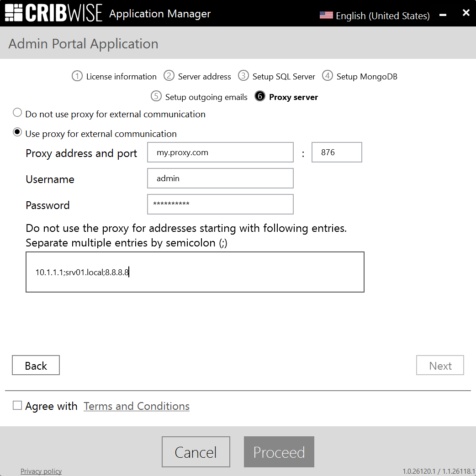Click the filled step 6 circle icon

coord(260,96)
